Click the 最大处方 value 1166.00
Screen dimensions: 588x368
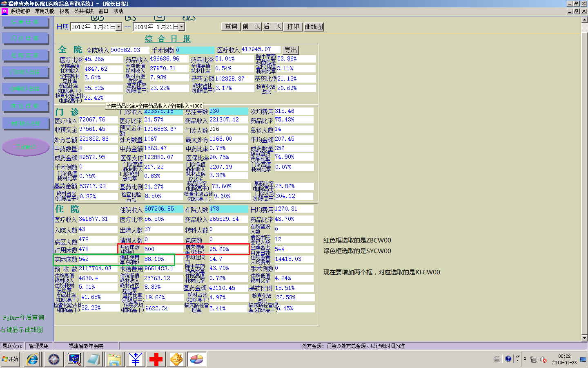pyautogui.click(x=229, y=139)
